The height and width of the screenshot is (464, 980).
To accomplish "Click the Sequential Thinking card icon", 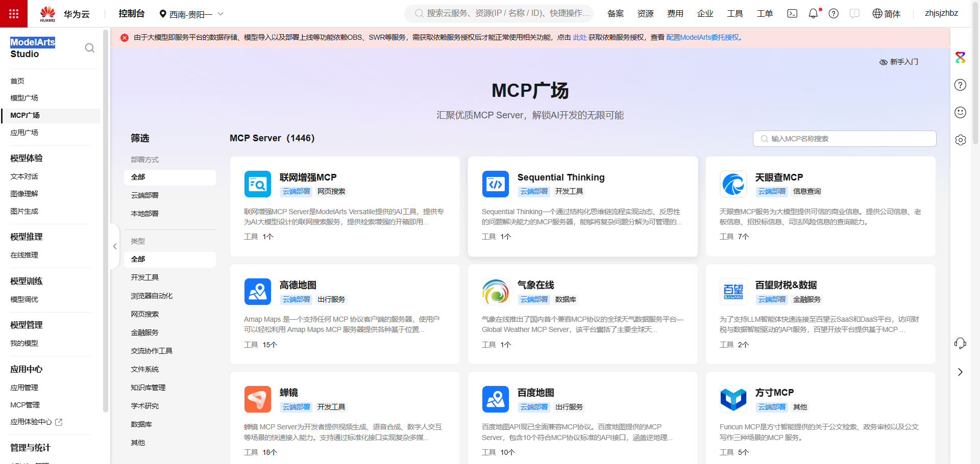I will coord(496,184).
